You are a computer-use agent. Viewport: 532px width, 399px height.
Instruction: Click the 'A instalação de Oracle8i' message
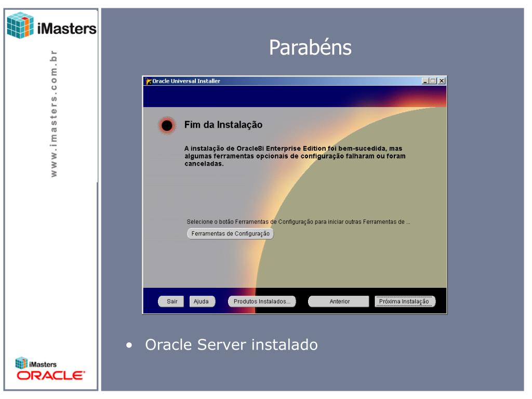tap(295, 156)
